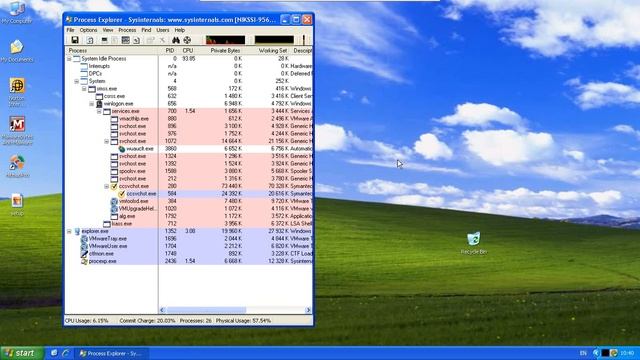Open the Users menu
Viewport: 640px width, 360px height.
pyautogui.click(x=162, y=30)
